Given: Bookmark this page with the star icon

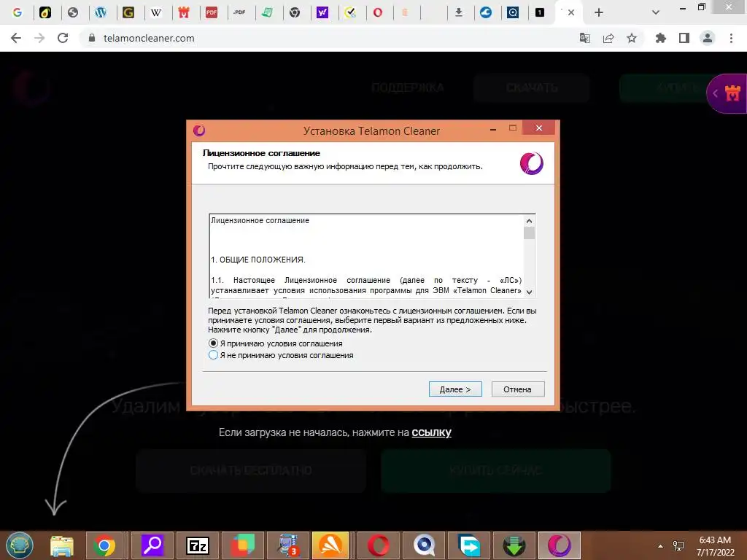Looking at the screenshot, I should [x=632, y=38].
